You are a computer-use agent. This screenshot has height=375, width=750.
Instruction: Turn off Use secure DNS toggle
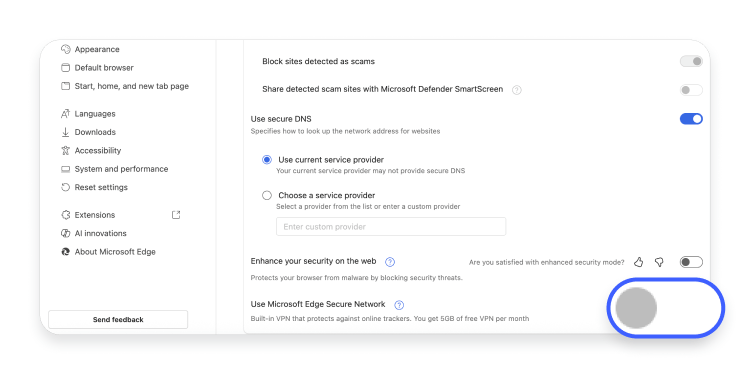point(691,119)
